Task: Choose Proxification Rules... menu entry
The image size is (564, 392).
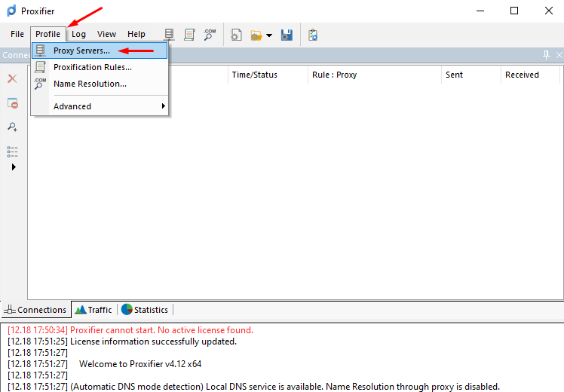Action: [100, 67]
